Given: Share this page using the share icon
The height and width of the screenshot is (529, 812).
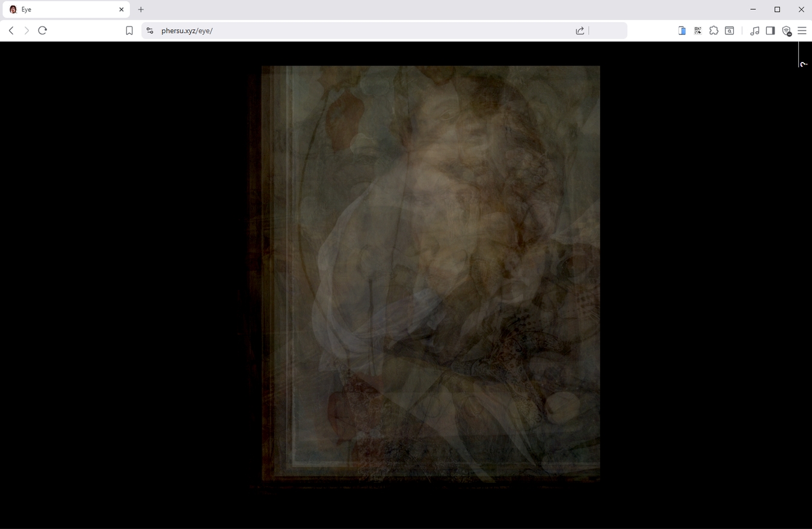Looking at the screenshot, I should (x=580, y=31).
